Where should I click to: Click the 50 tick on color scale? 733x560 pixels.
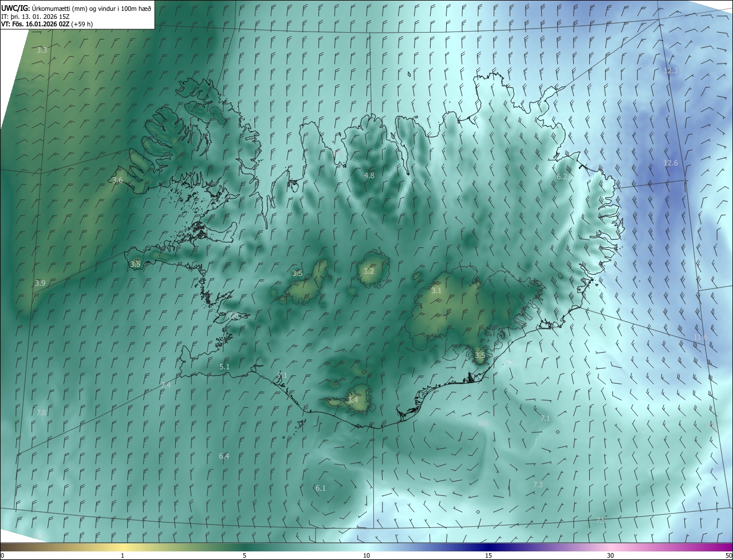[728, 555]
